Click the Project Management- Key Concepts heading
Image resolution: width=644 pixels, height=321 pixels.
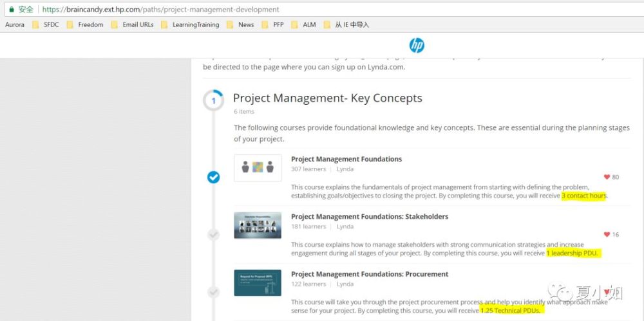327,98
